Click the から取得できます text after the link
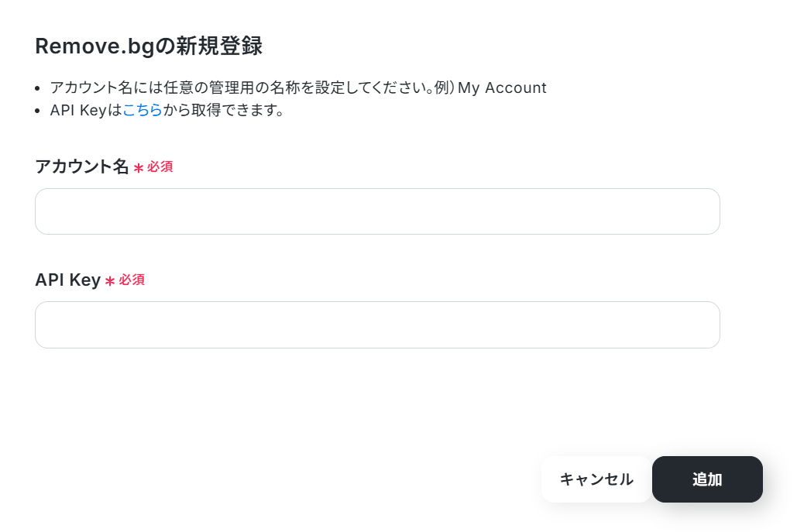Image resolution: width=797 pixels, height=532 pixels. pos(224,110)
